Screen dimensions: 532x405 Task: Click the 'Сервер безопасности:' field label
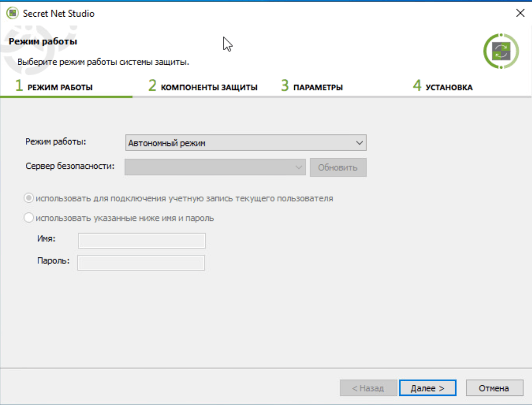[67, 166]
